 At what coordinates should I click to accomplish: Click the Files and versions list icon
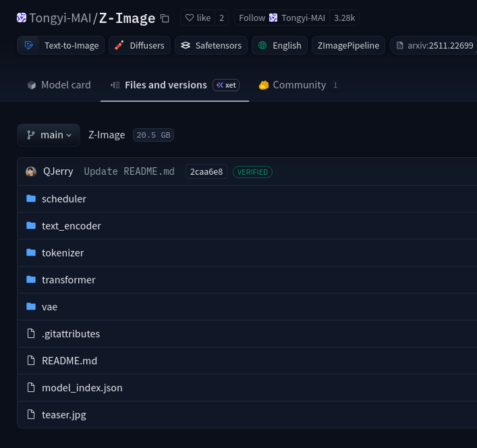point(115,85)
